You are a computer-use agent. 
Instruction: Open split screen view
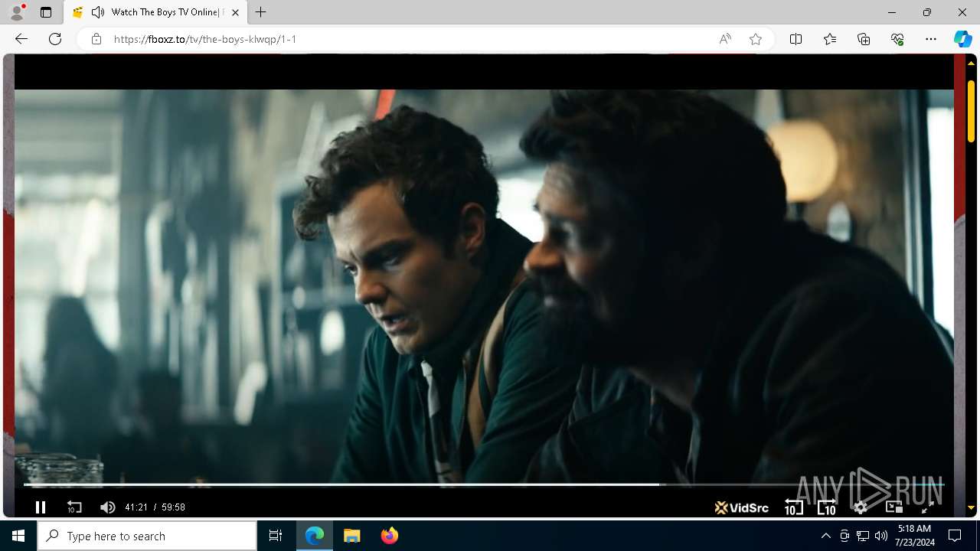click(x=796, y=39)
